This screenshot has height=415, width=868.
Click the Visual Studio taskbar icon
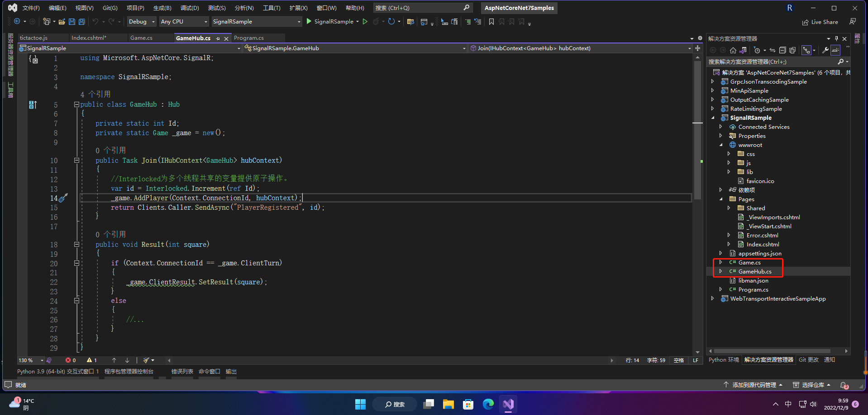[508, 404]
